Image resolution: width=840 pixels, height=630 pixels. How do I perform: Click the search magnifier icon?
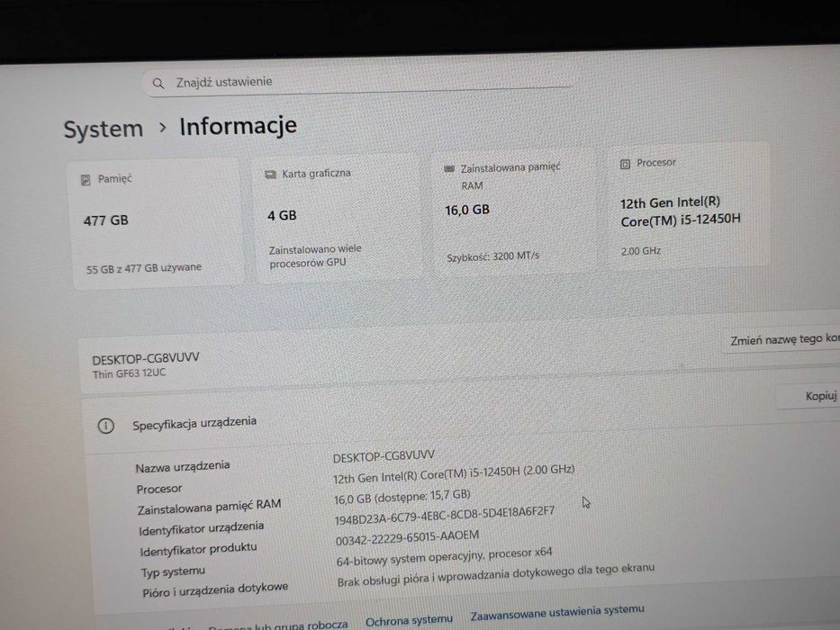158,84
